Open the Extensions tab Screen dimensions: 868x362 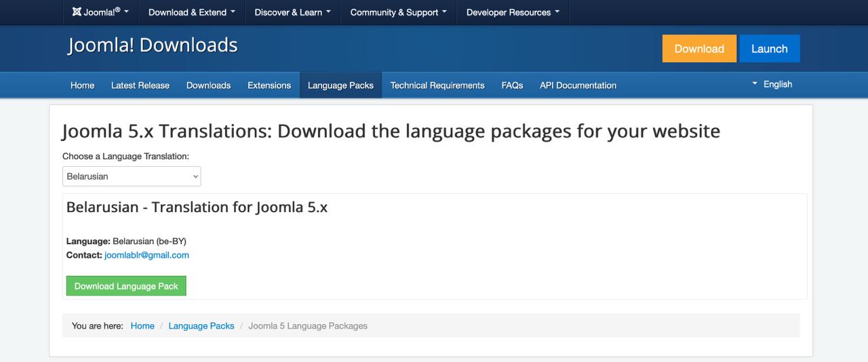[x=269, y=85]
